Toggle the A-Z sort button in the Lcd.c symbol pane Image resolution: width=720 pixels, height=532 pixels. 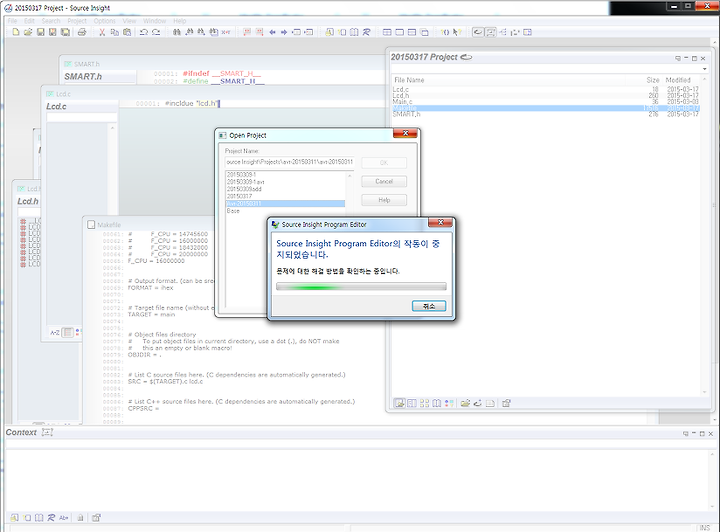pyautogui.click(x=55, y=332)
